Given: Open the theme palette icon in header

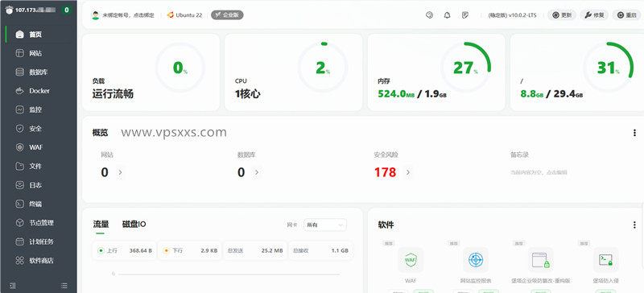Looking at the screenshot, I should 429,15.
